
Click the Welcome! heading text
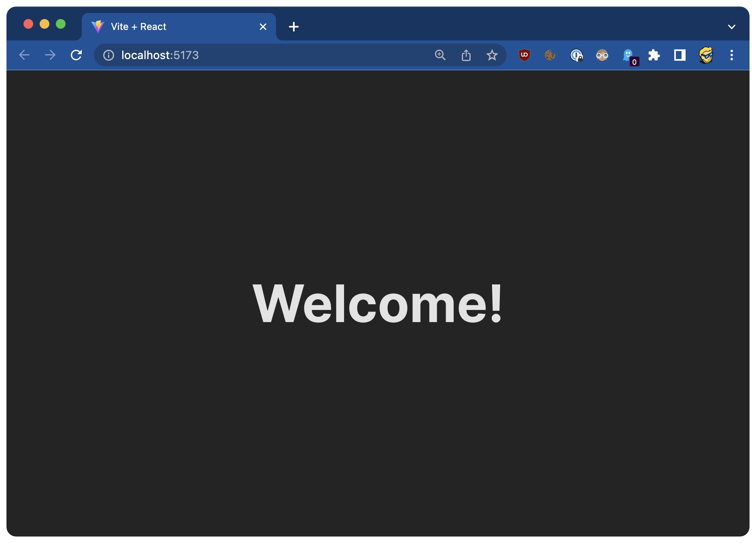378,303
